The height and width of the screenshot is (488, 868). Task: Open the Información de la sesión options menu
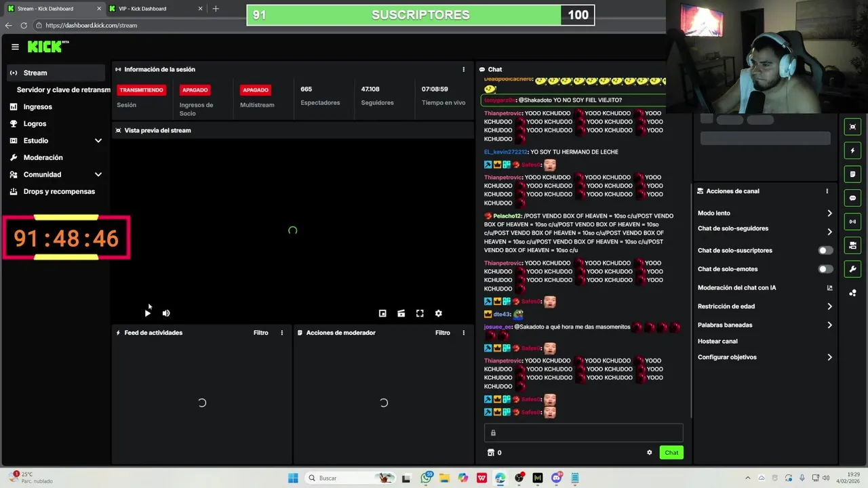click(x=464, y=69)
